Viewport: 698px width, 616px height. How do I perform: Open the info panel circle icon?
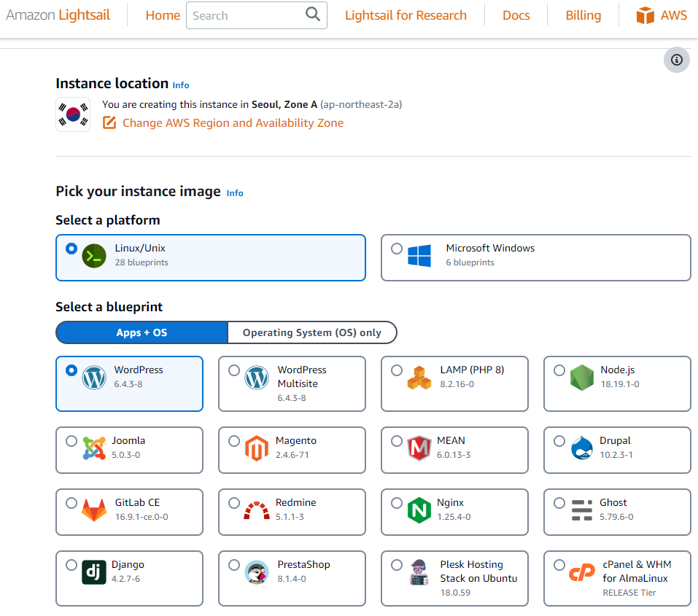click(x=677, y=60)
